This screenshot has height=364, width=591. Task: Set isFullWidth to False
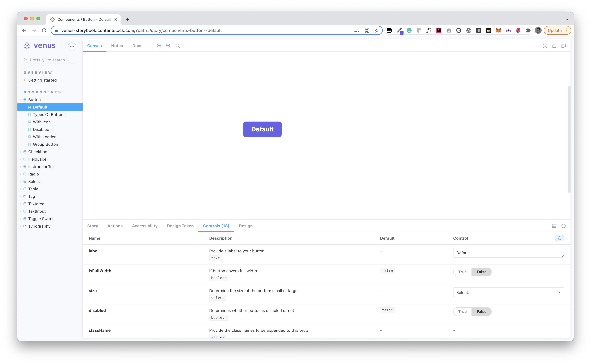[x=481, y=272]
